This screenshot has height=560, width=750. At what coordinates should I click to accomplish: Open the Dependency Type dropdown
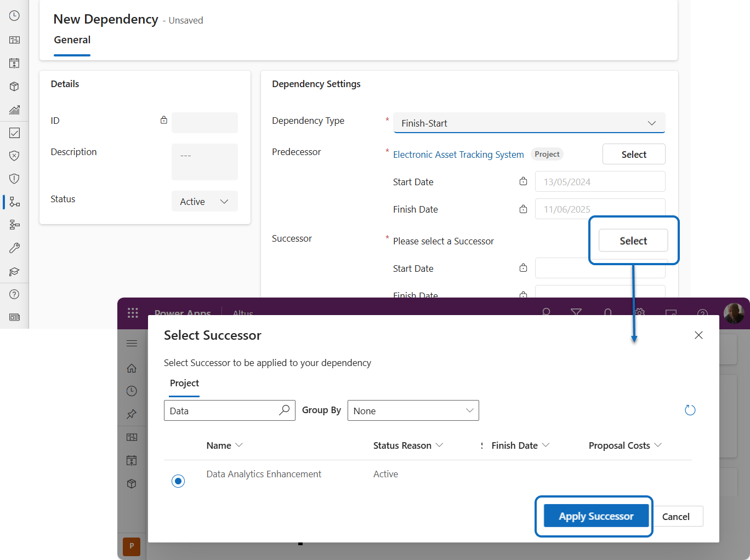[x=529, y=123]
